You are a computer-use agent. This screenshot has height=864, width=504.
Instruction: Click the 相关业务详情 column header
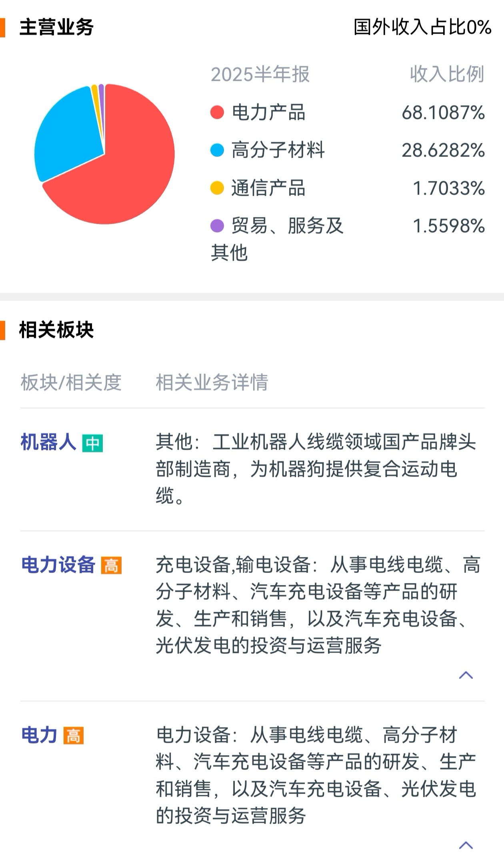tap(212, 382)
